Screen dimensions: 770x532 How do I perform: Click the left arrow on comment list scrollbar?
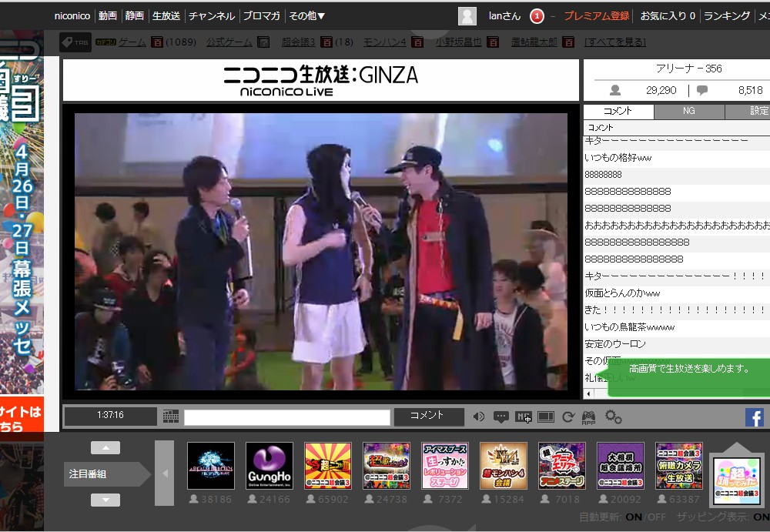(588, 393)
